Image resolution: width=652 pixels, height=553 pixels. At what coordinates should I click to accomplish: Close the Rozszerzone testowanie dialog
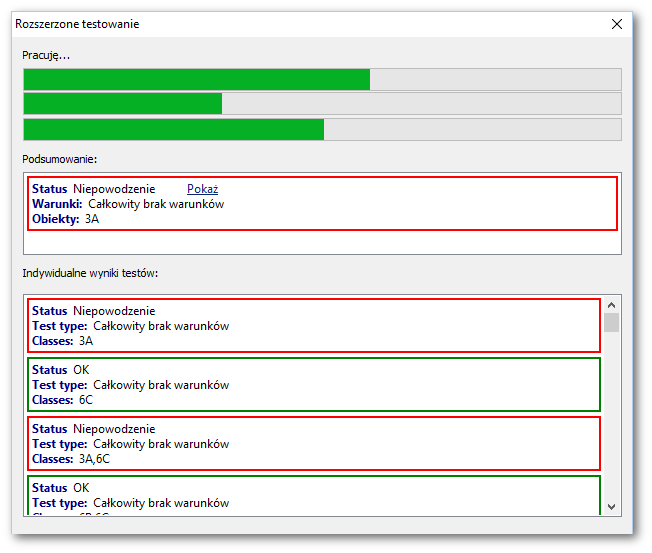[x=615, y=24]
